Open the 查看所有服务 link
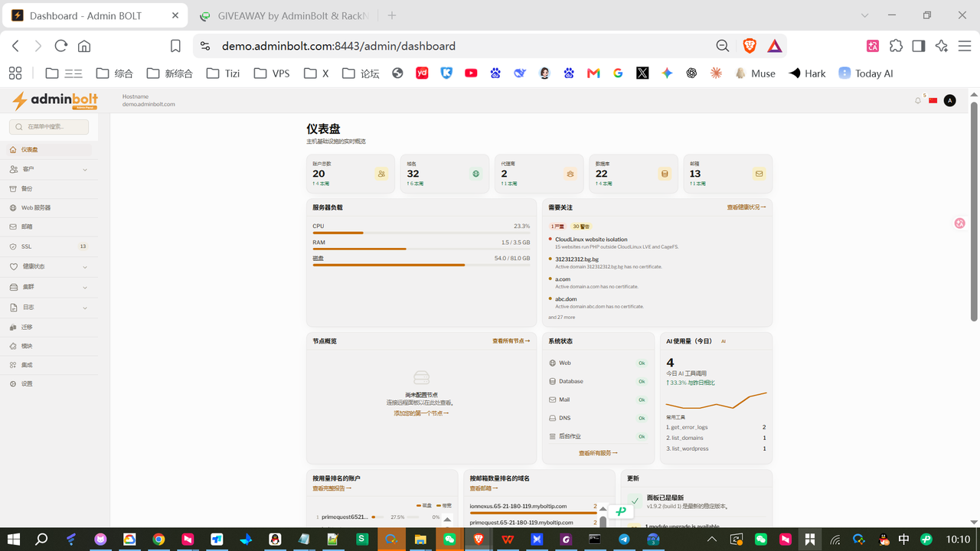980x551 pixels. (598, 453)
